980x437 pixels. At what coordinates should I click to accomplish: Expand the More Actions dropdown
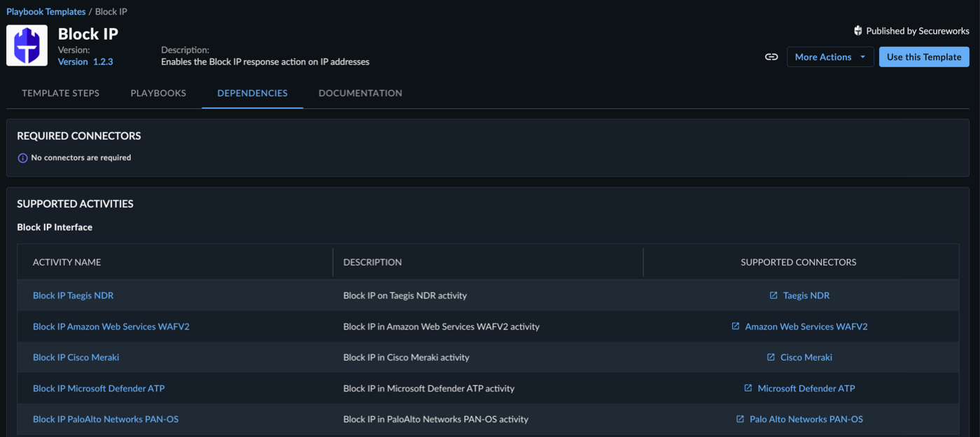click(x=830, y=57)
